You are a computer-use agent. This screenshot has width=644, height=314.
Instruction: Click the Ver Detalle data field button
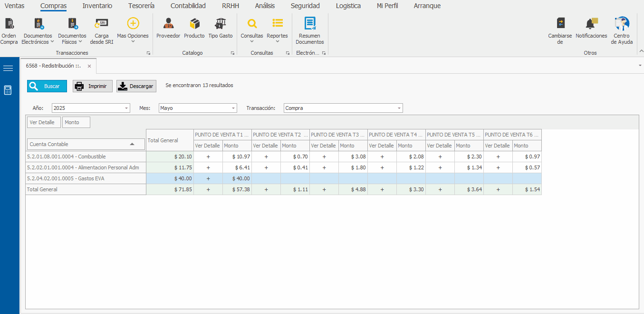point(44,122)
